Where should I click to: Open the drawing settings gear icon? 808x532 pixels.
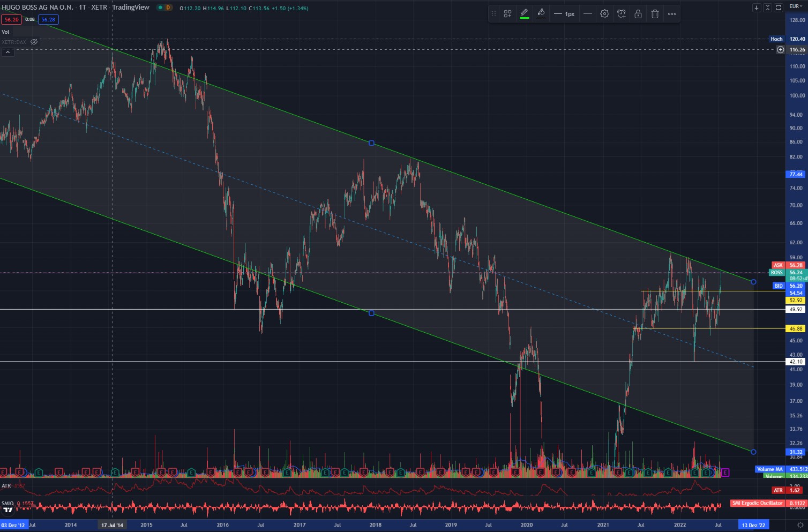pos(604,13)
